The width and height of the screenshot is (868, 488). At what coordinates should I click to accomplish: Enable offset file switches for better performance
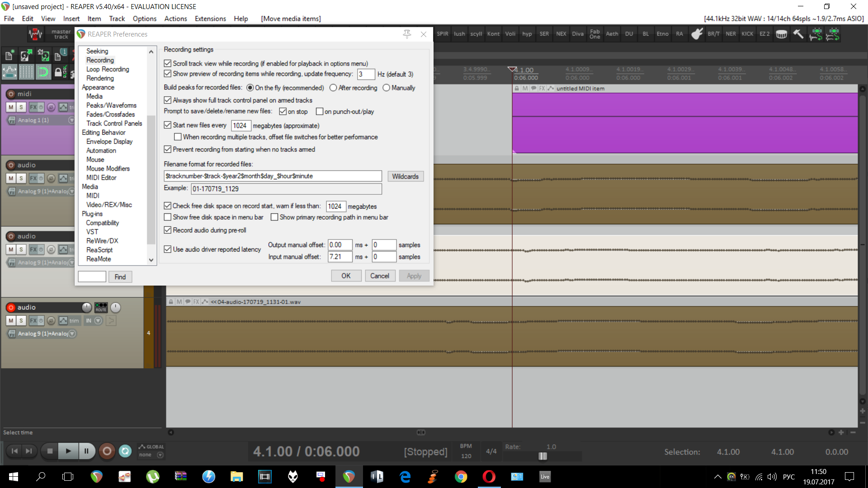click(178, 137)
